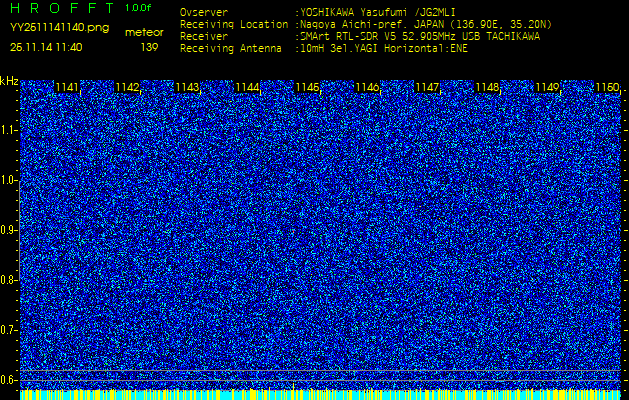Image resolution: width=629 pixels, height=400 pixels.
Task: Click the 1141 time marker
Action: (67, 87)
